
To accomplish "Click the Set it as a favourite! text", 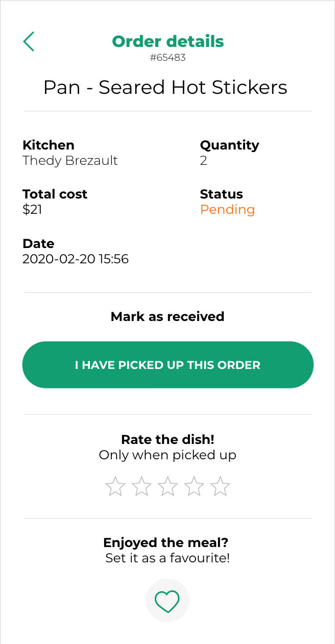I will tap(167, 558).
